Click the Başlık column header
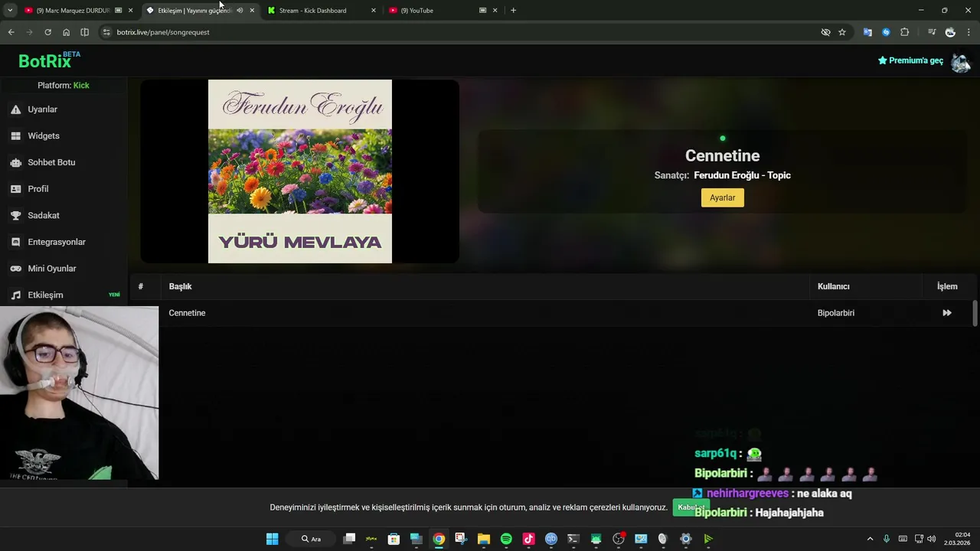This screenshot has width=980, height=551. coord(180,286)
